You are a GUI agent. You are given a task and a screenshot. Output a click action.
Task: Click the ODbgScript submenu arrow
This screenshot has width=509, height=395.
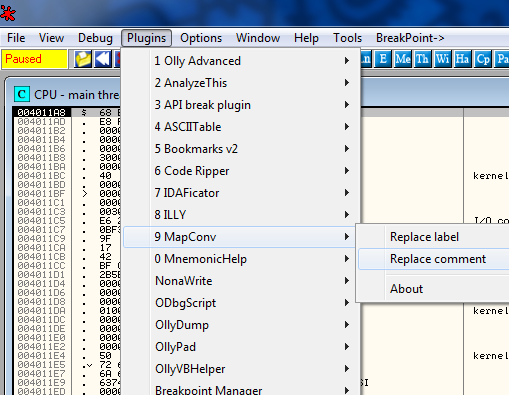347,303
